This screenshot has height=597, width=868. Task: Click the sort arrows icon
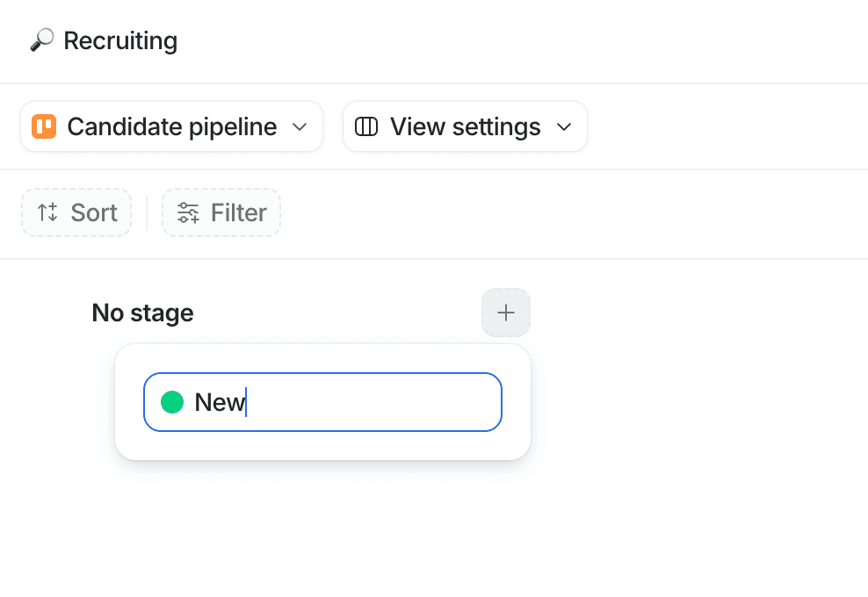47,212
